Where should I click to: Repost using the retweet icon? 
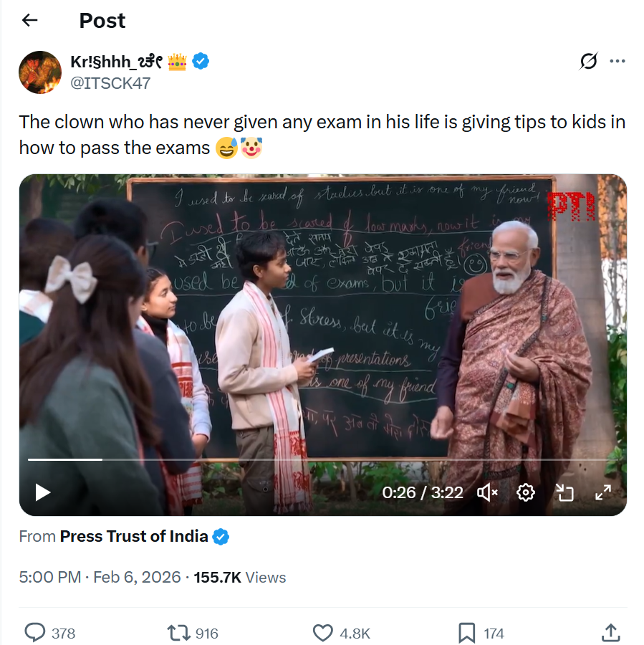[x=176, y=633]
